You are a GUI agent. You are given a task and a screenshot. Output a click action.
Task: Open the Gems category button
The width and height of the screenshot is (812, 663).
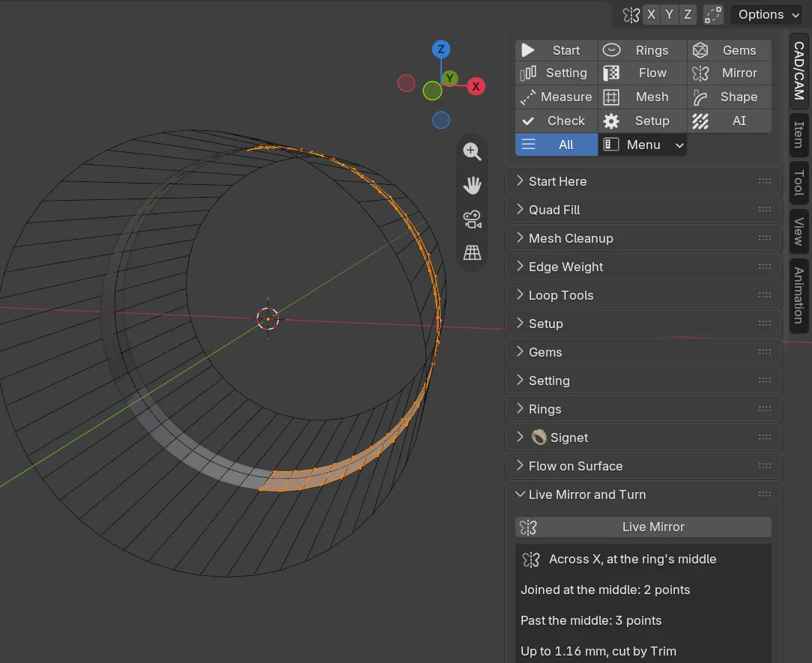(x=730, y=50)
